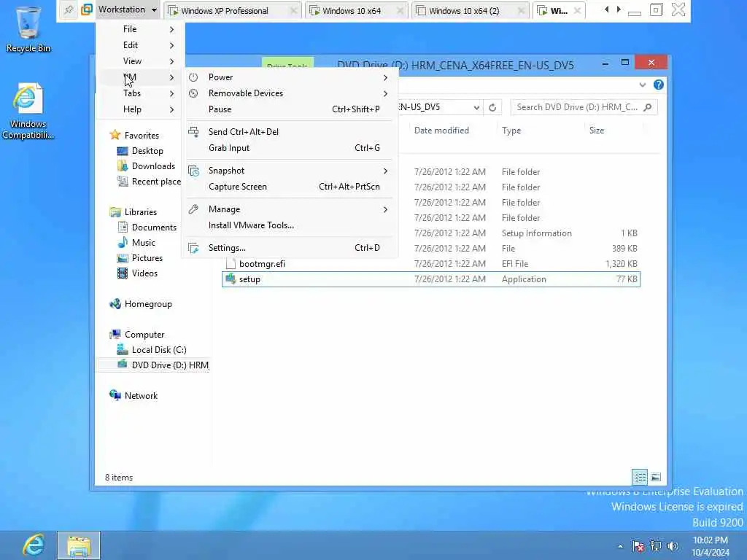This screenshot has height=560, width=747.
Task: Close the Windows 10 x64 (2) tab
Action: click(x=522, y=10)
